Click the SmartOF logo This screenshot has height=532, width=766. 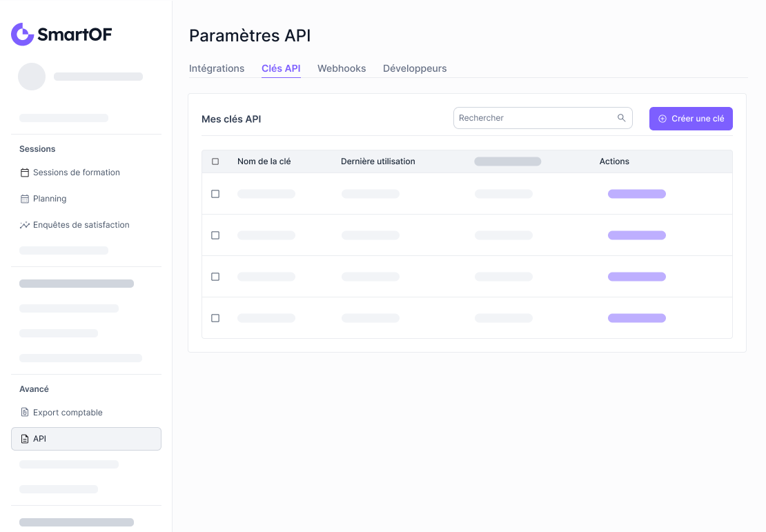[x=61, y=35]
